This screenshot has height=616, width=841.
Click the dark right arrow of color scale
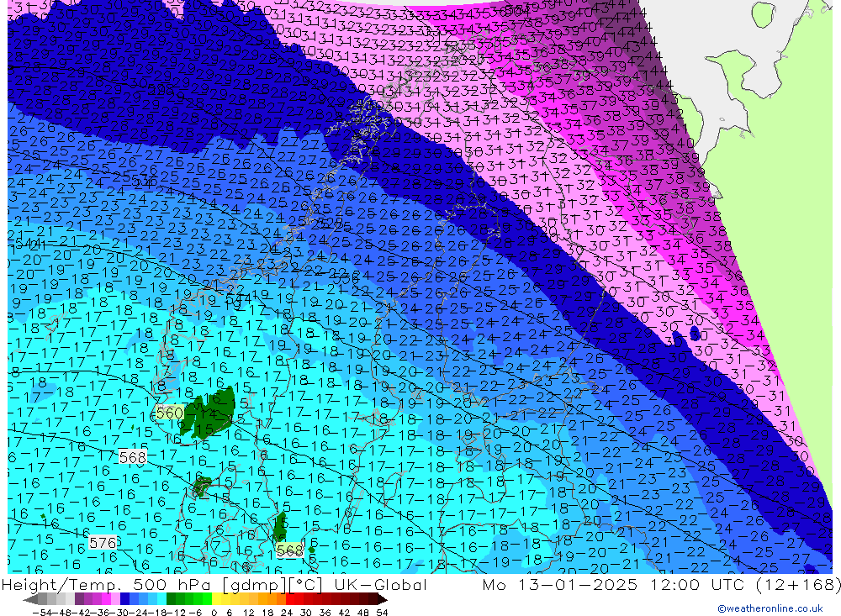click(383, 598)
